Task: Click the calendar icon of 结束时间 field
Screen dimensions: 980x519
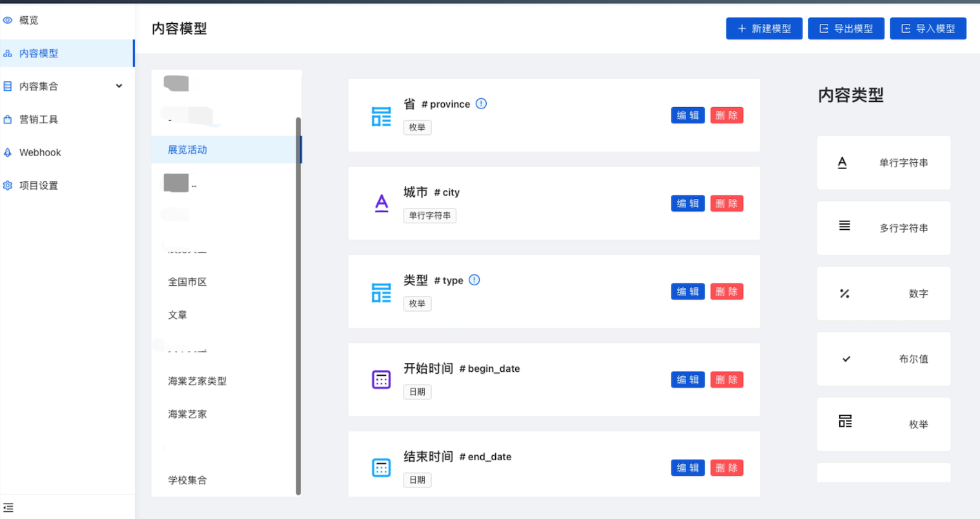Action: coord(382,468)
